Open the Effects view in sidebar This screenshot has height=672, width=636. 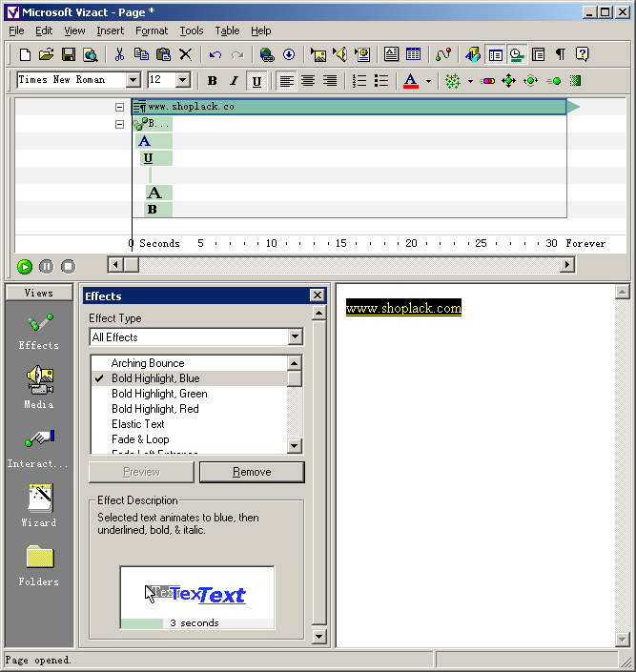coord(38,332)
